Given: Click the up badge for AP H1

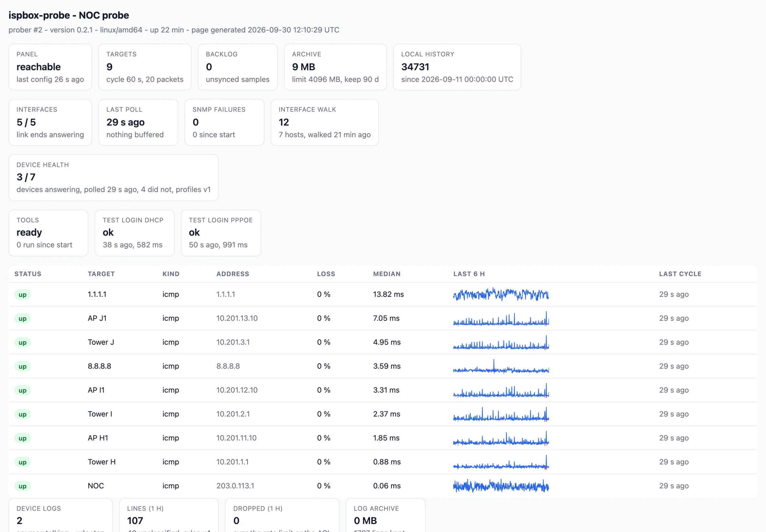Looking at the screenshot, I should coord(22,438).
